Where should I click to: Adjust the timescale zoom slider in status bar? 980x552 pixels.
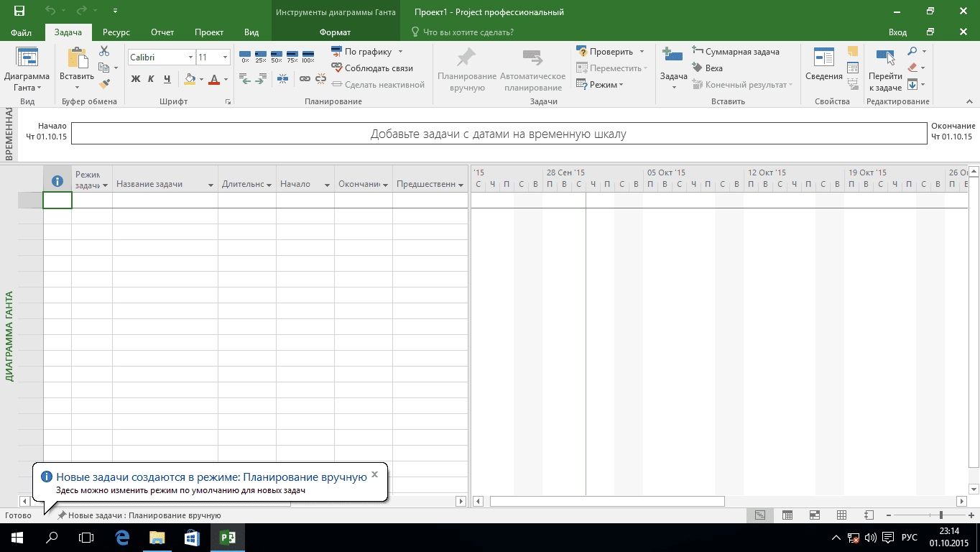[x=941, y=515]
